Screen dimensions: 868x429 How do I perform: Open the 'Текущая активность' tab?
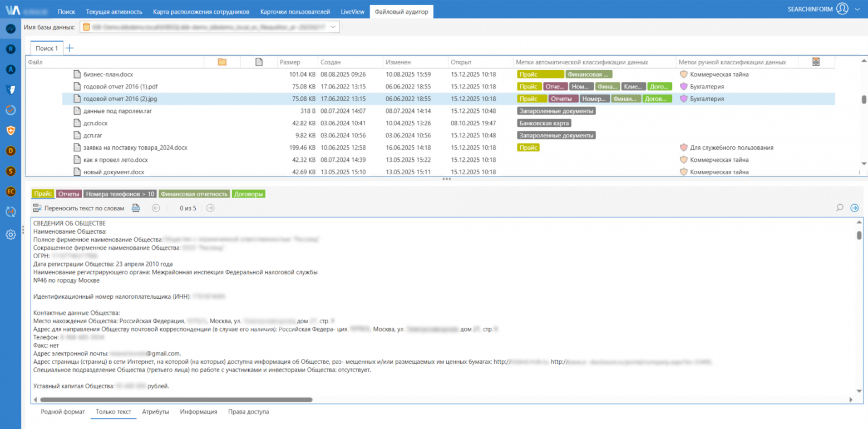click(114, 12)
